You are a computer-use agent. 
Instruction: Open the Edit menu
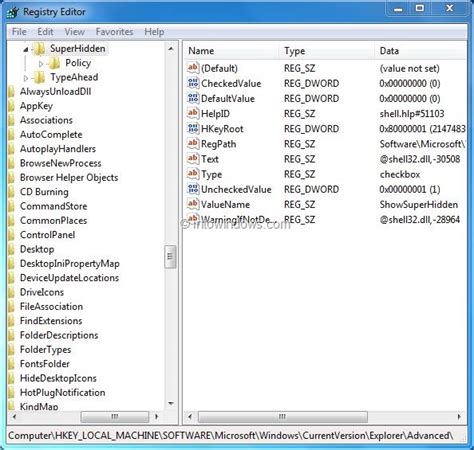[45, 32]
